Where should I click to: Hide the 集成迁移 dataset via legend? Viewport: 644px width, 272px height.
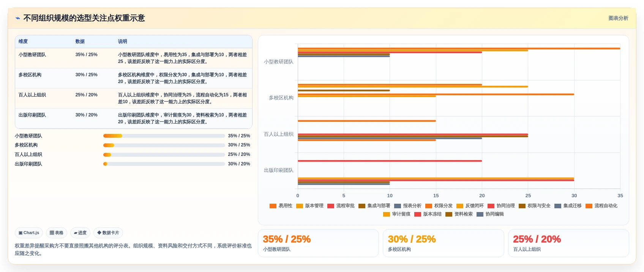pos(568,206)
